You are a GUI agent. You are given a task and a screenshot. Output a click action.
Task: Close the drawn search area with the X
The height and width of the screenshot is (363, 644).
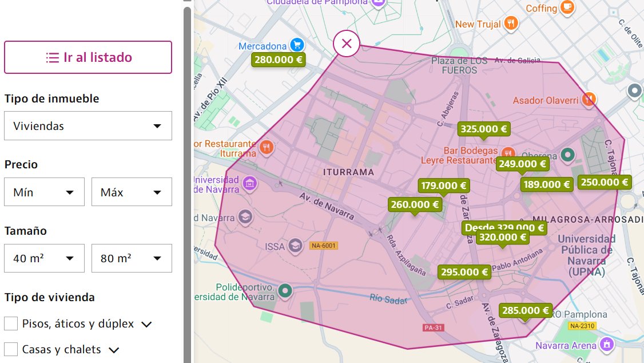347,44
